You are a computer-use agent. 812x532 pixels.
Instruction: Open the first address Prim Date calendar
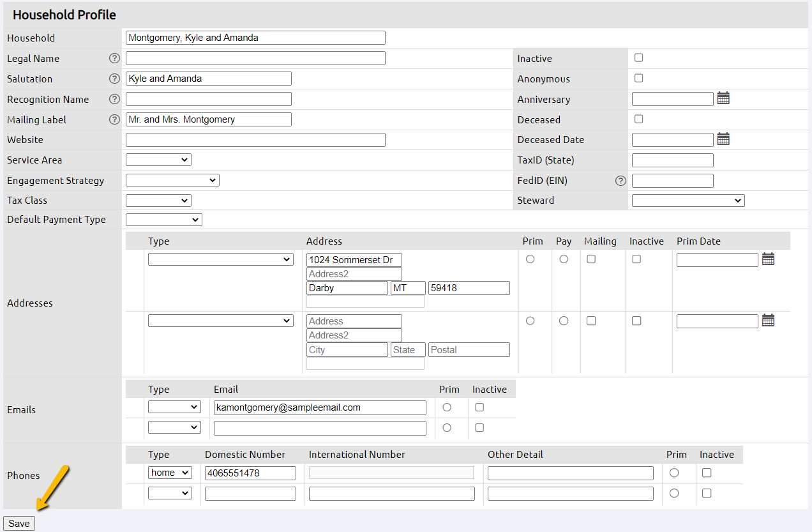coord(768,259)
